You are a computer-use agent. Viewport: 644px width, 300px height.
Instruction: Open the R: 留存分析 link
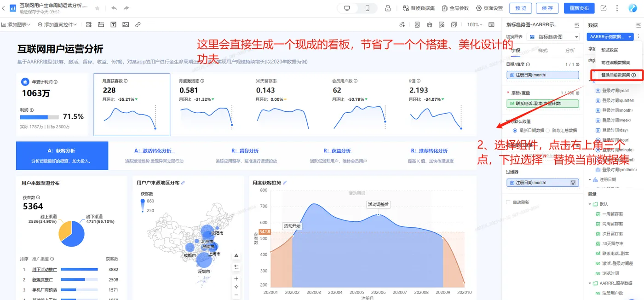[x=245, y=151]
